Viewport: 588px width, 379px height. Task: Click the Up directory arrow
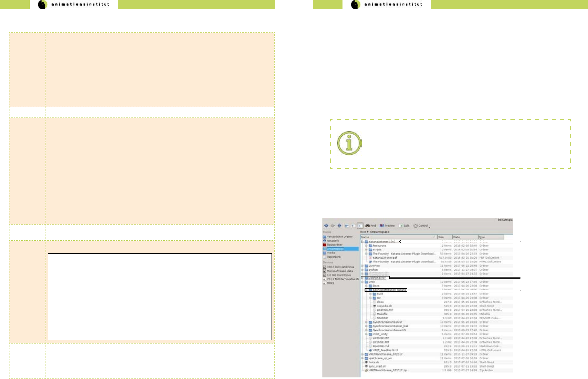pos(340,226)
